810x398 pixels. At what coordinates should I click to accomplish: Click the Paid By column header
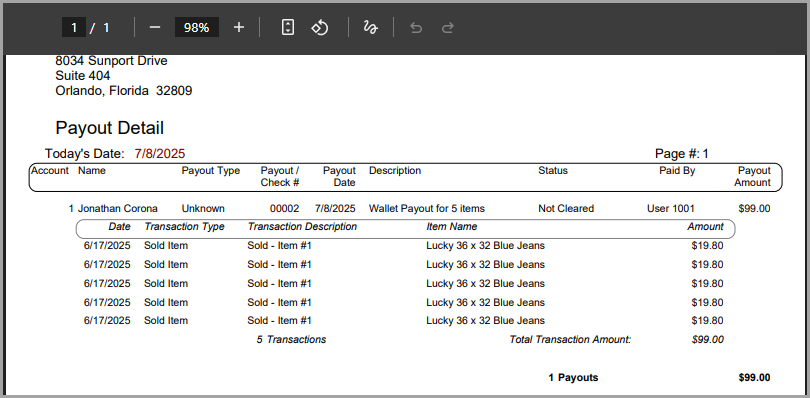(677, 171)
